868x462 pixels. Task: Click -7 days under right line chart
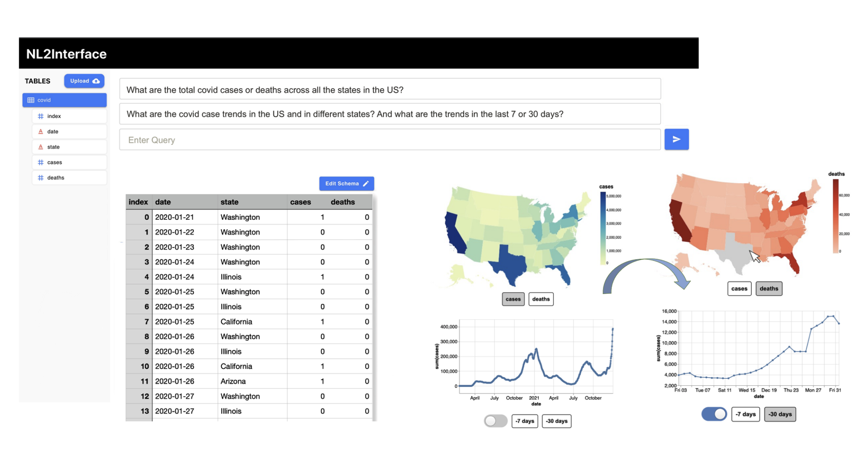coord(745,414)
